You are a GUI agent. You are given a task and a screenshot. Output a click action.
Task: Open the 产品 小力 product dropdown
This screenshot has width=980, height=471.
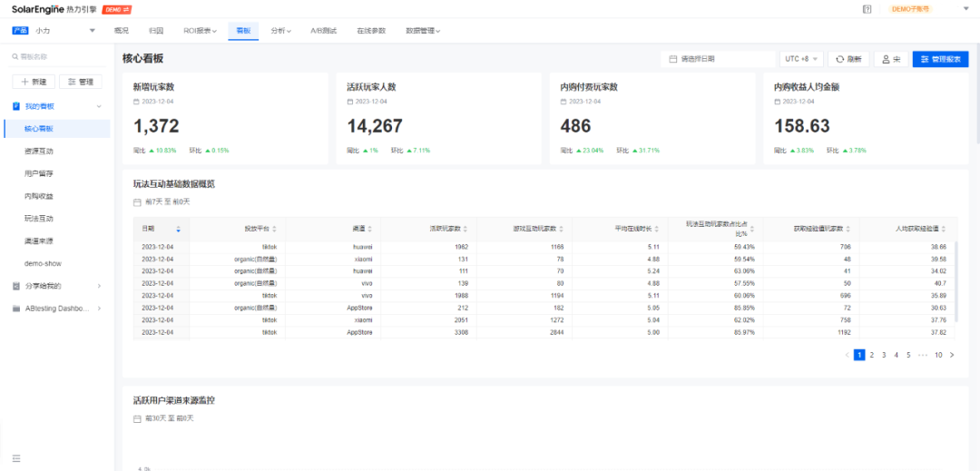click(x=54, y=31)
